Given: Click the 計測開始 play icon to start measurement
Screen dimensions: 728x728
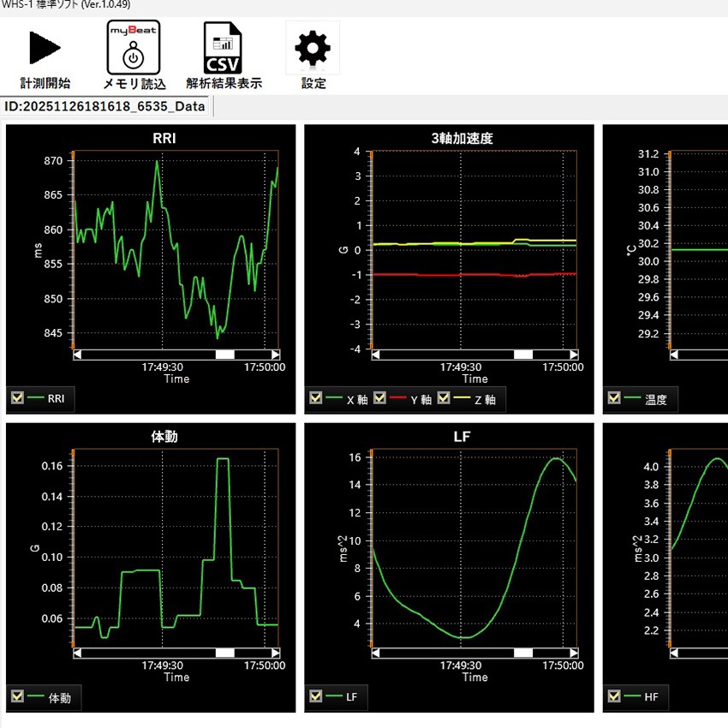Looking at the screenshot, I should [x=44, y=47].
